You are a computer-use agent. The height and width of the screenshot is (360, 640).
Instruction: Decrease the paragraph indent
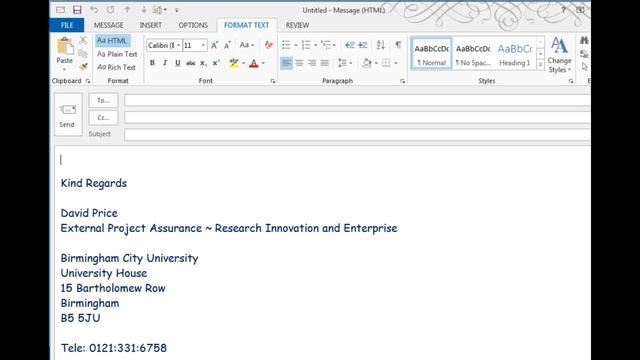pyautogui.click(x=349, y=45)
